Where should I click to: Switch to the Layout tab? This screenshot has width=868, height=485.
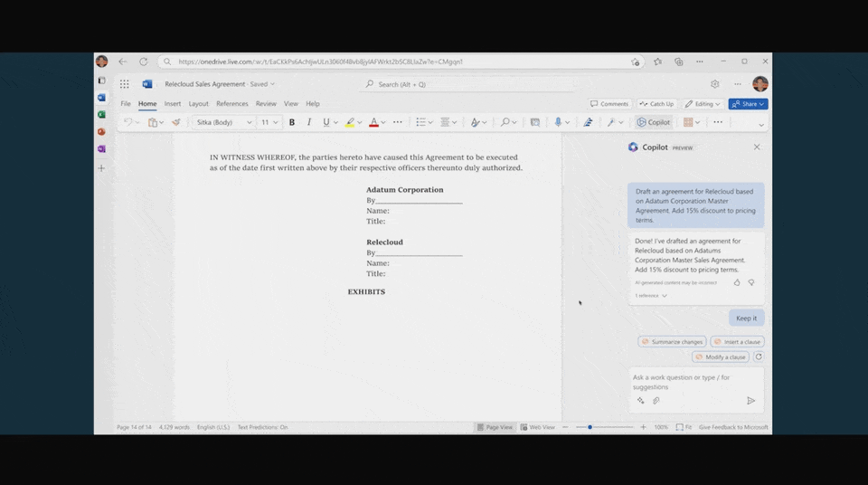click(x=198, y=104)
